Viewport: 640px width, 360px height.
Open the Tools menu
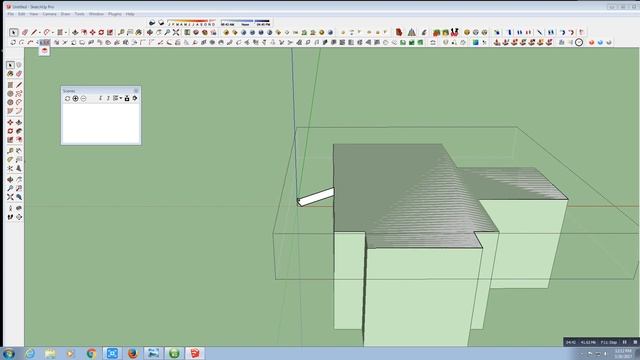(x=79, y=14)
